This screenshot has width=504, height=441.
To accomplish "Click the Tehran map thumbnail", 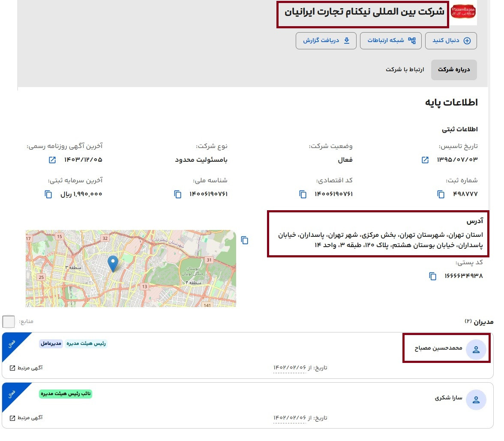I will (x=131, y=268).
